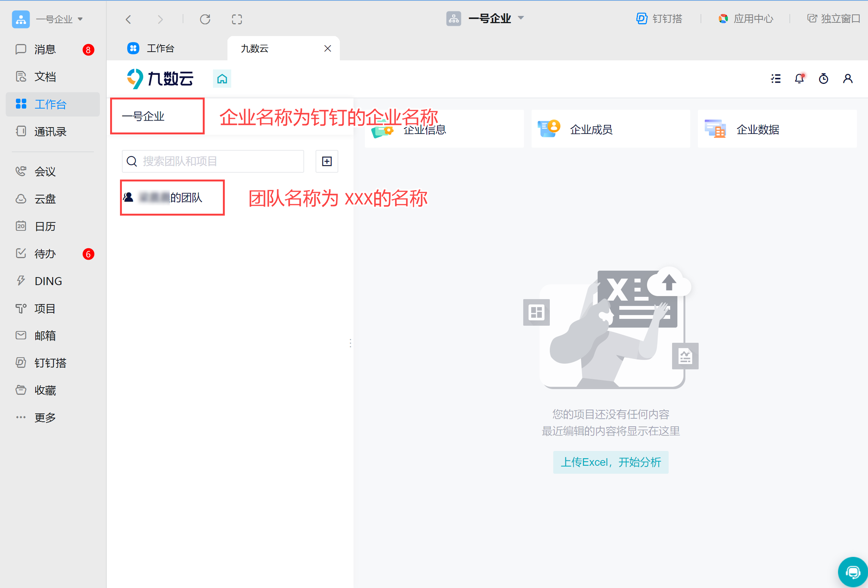Viewport: 868px width, 588px height.
Task: Open customer service chat bubble
Action: 852,572
